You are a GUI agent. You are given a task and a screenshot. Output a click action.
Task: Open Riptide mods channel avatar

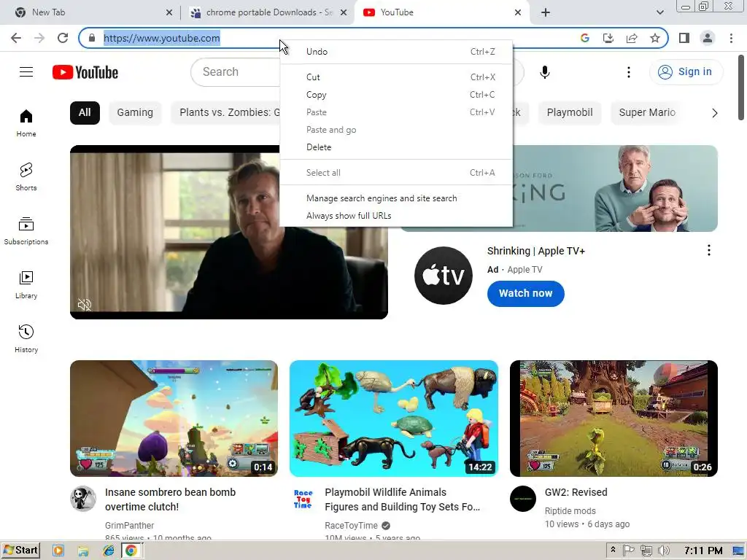click(x=522, y=499)
